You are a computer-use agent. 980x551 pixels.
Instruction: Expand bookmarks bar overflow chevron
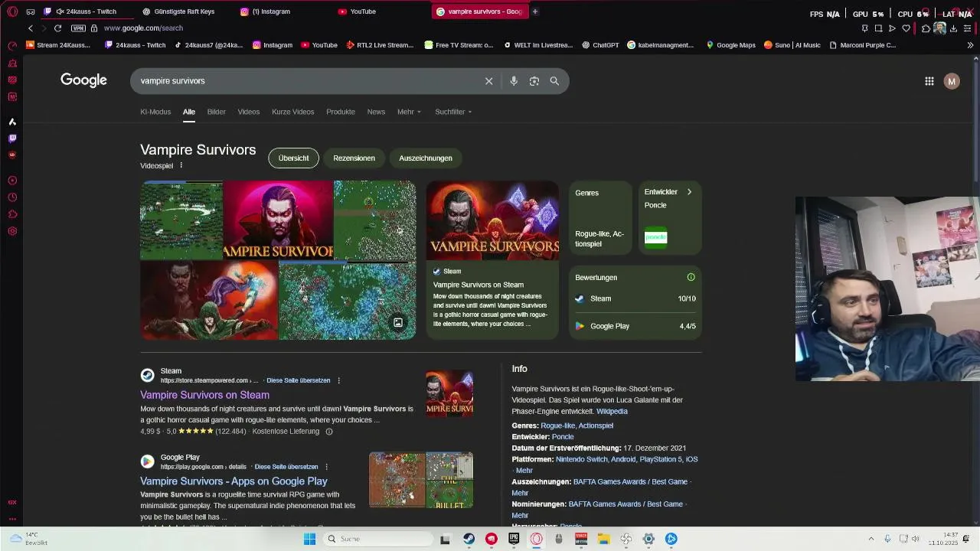(x=970, y=45)
